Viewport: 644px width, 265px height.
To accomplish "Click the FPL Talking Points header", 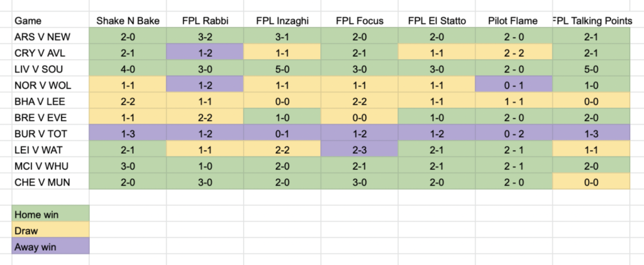I will coord(591,21).
